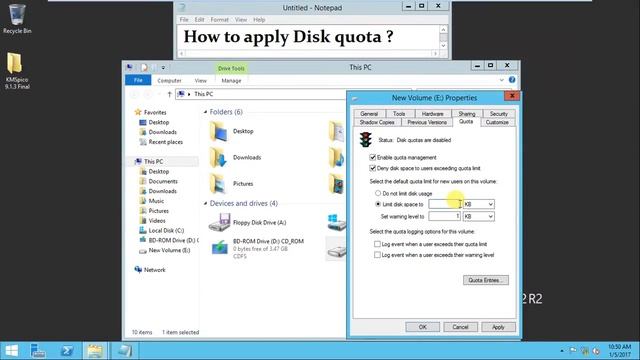Image resolution: width=640 pixels, height=360 pixels.
Task: Open Notepad's Format menu
Action: coord(220,20)
